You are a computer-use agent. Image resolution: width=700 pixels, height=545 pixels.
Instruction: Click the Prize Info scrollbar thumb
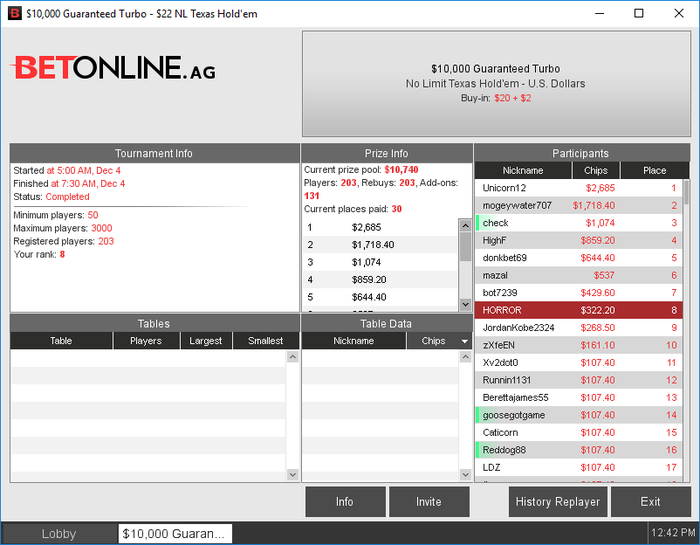pyautogui.click(x=465, y=246)
